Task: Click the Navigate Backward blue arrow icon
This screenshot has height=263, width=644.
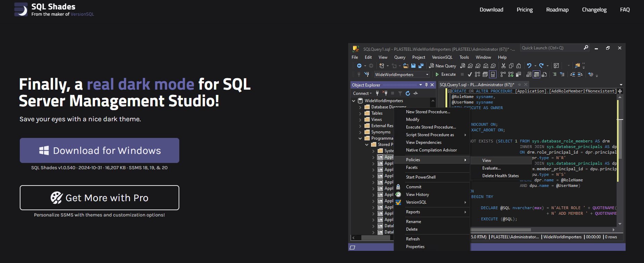Action: coord(359,66)
